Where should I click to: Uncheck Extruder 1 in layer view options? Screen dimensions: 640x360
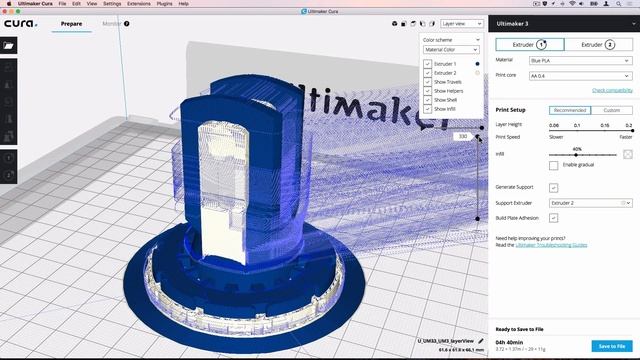click(427, 64)
